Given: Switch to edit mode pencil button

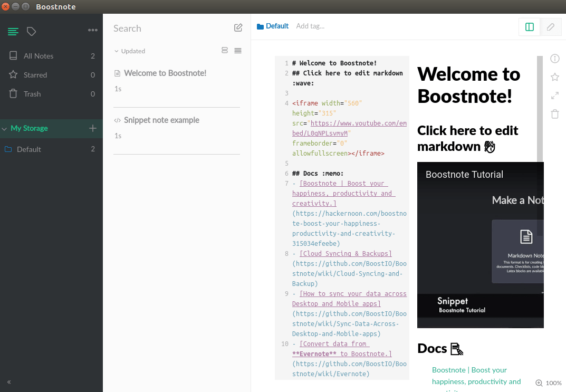Looking at the screenshot, I should (551, 27).
